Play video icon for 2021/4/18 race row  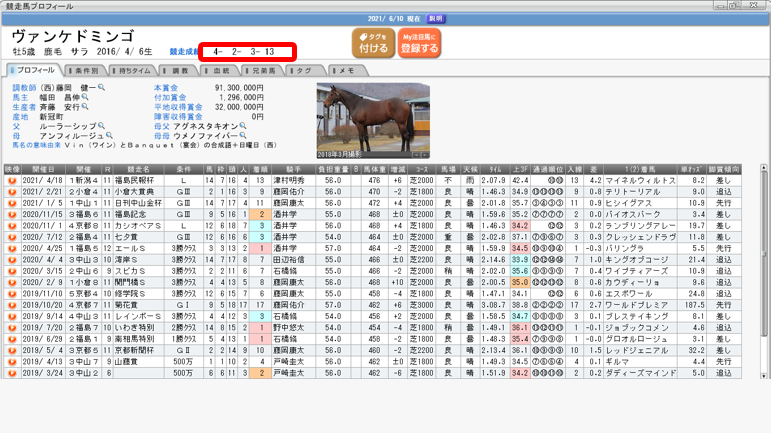(12, 181)
